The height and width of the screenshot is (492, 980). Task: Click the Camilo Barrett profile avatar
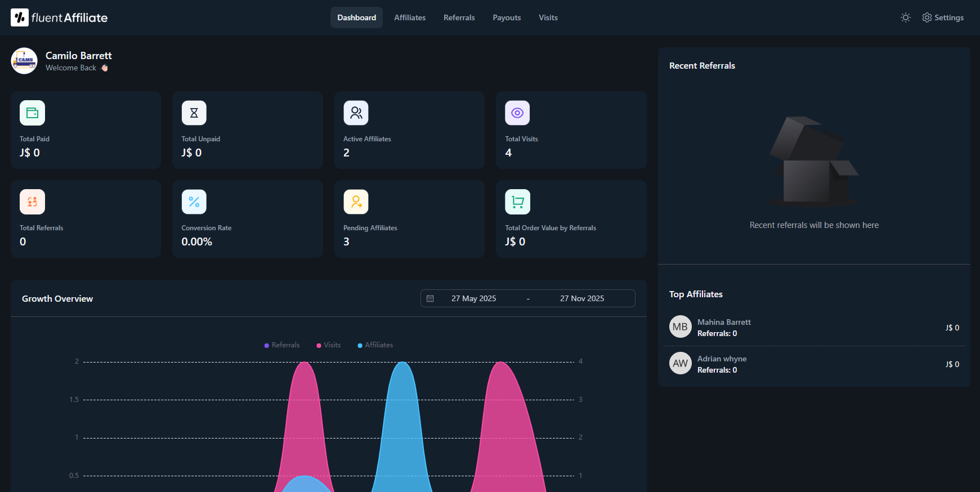click(24, 61)
